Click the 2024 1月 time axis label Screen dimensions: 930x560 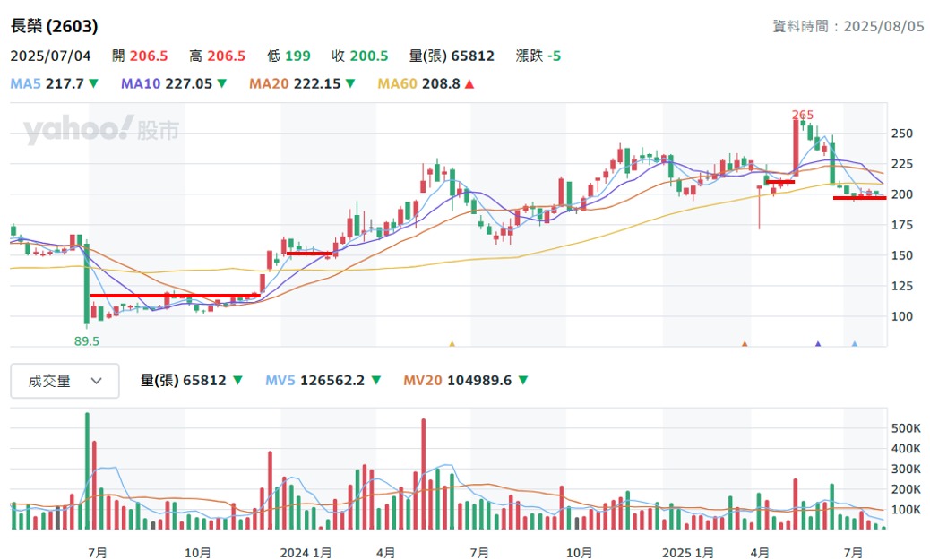tap(306, 552)
